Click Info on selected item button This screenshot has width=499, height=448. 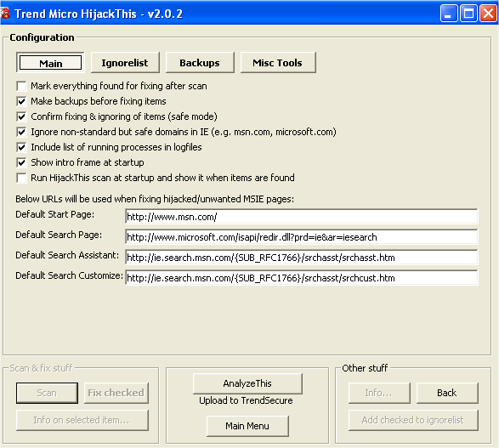click(x=82, y=420)
